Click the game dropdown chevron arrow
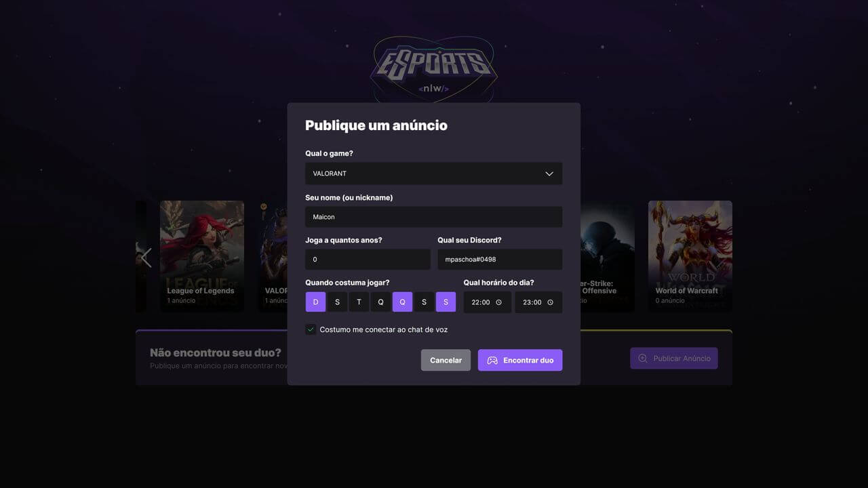868x488 pixels. [x=549, y=174]
